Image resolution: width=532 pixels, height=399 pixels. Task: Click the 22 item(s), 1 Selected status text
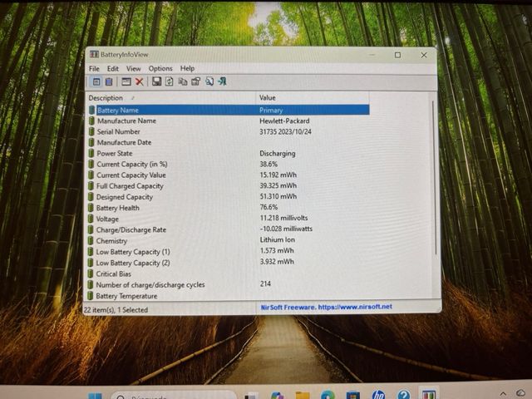pos(116,310)
